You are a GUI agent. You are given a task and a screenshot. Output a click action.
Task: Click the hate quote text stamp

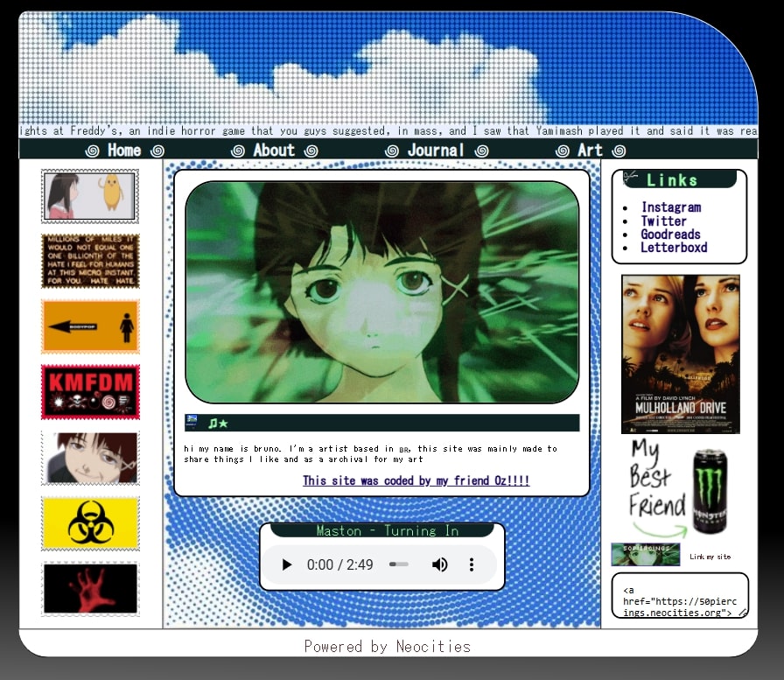point(90,261)
